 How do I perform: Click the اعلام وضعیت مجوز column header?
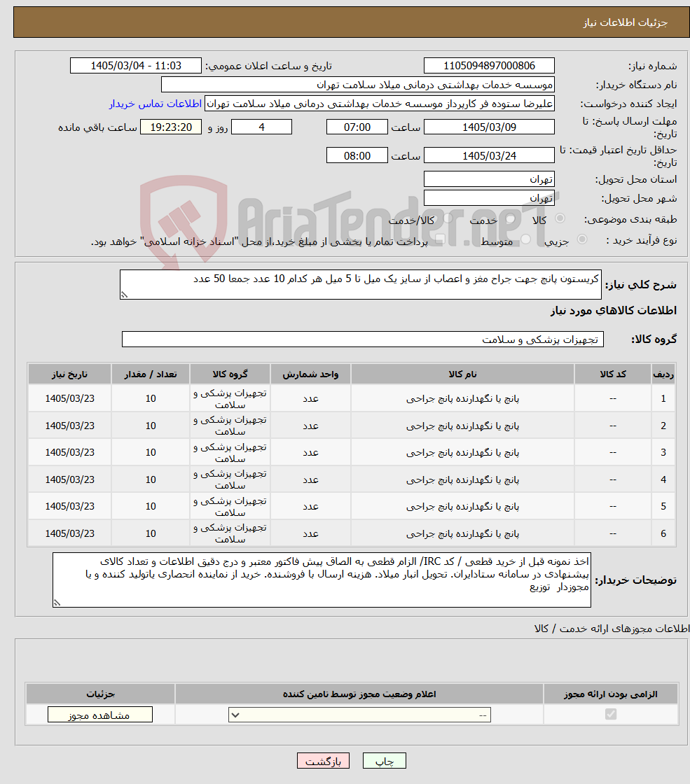359,694
